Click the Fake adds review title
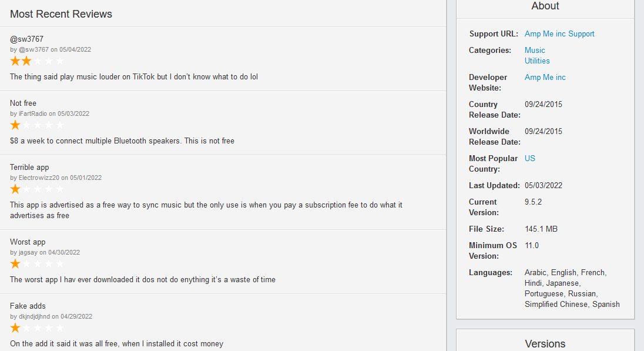Viewport: 644px width, 351px height. pos(28,306)
